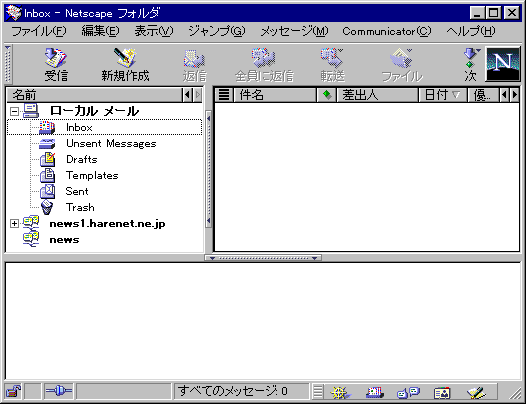
Task: Click the 返信 (Reply) toolbar icon
Action: point(195,58)
